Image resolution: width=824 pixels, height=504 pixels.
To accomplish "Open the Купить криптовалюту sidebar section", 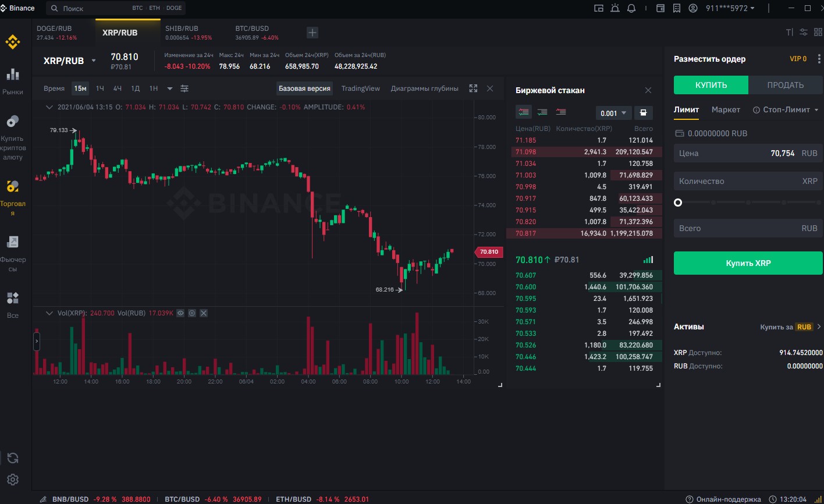I will click(13, 138).
